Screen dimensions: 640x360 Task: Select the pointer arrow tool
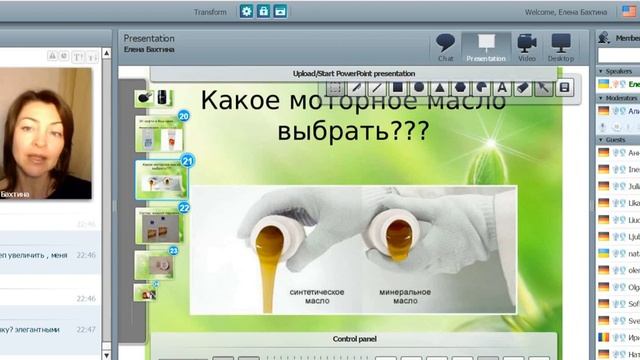pyautogui.click(x=544, y=87)
